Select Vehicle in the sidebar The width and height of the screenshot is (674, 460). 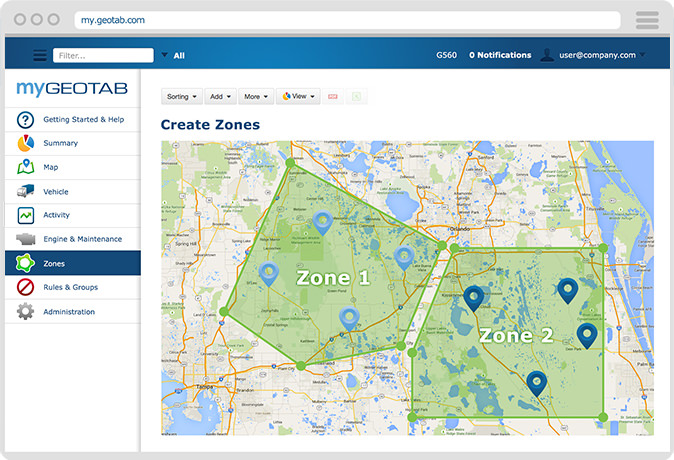(73, 191)
